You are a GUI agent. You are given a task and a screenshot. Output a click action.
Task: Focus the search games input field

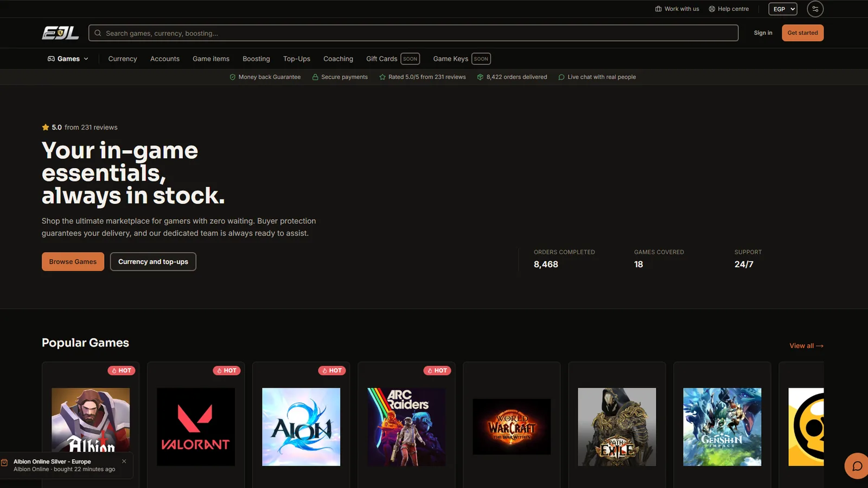tap(413, 33)
